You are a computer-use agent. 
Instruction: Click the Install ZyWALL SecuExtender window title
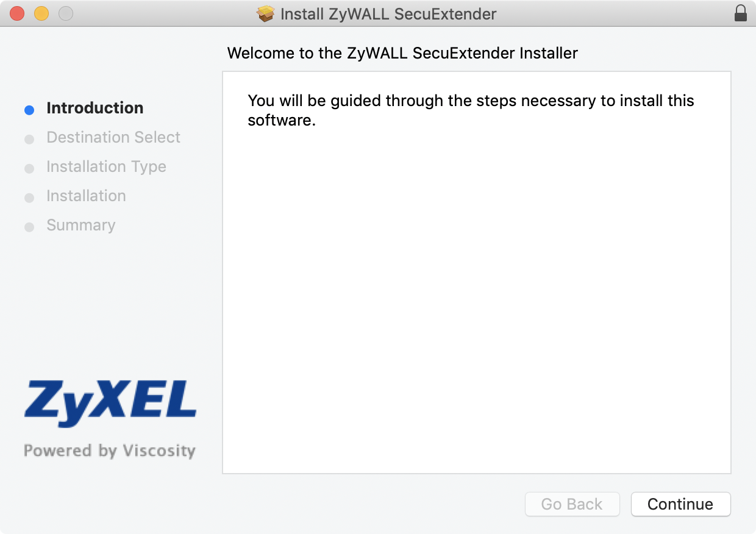(388, 13)
